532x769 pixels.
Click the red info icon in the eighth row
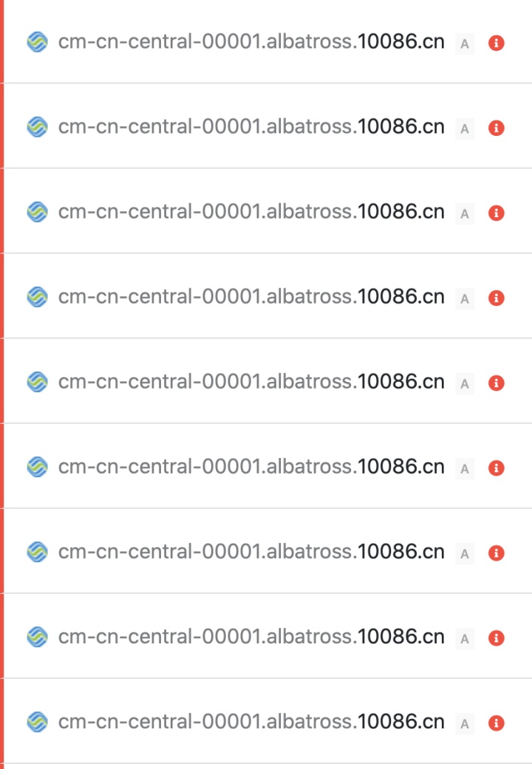click(497, 638)
